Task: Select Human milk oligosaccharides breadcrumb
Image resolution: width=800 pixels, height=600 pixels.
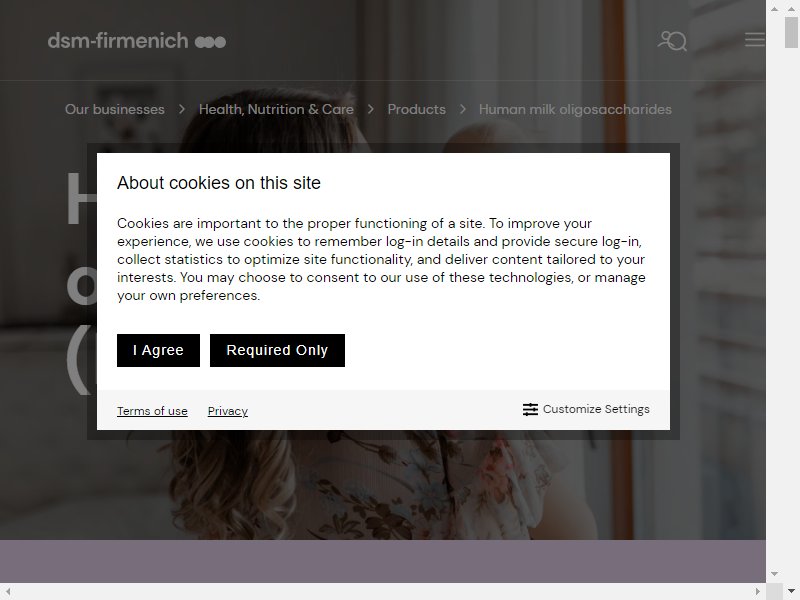Action: point(575,109)
